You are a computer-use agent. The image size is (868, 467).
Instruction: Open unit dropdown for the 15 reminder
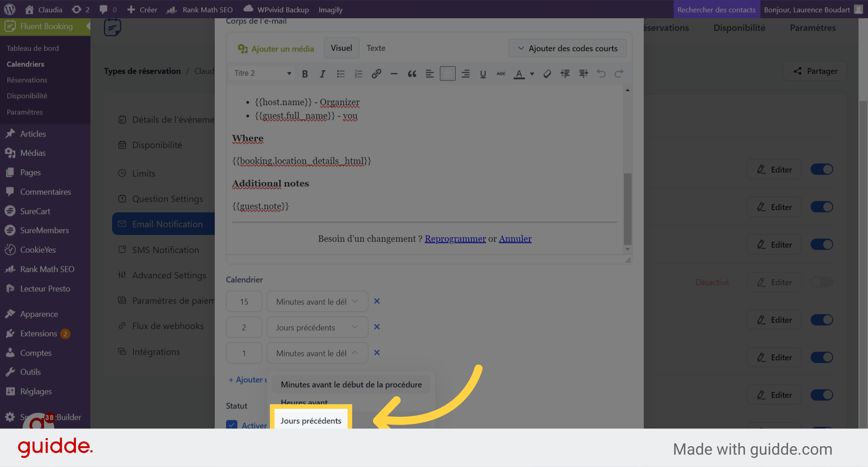click(317, 301)
